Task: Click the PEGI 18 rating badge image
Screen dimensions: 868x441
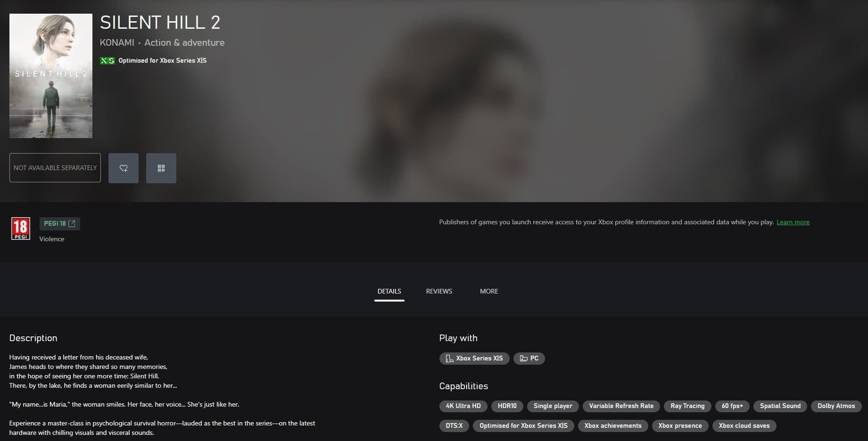Action: [21, 229]
